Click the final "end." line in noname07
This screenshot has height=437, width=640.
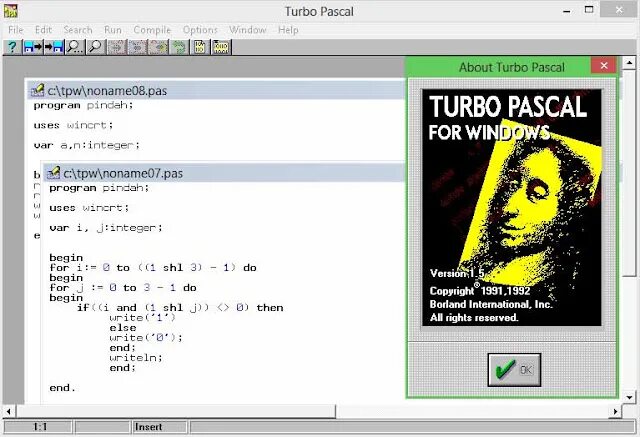pyautogui.click(x=62, y=388)
